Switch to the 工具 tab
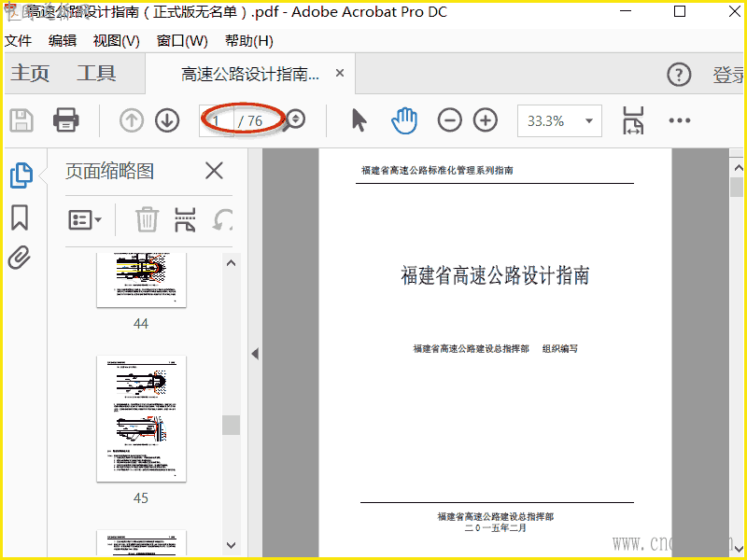747x560 pixels. pyautogui.click(x=97, y=74)
